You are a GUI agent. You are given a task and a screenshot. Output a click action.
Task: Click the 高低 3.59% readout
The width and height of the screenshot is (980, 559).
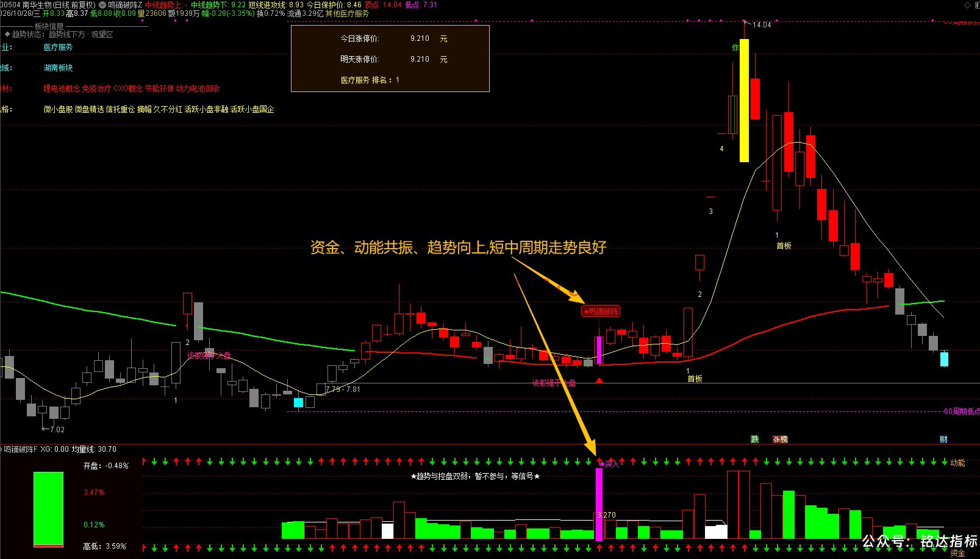tap(105, 546)
